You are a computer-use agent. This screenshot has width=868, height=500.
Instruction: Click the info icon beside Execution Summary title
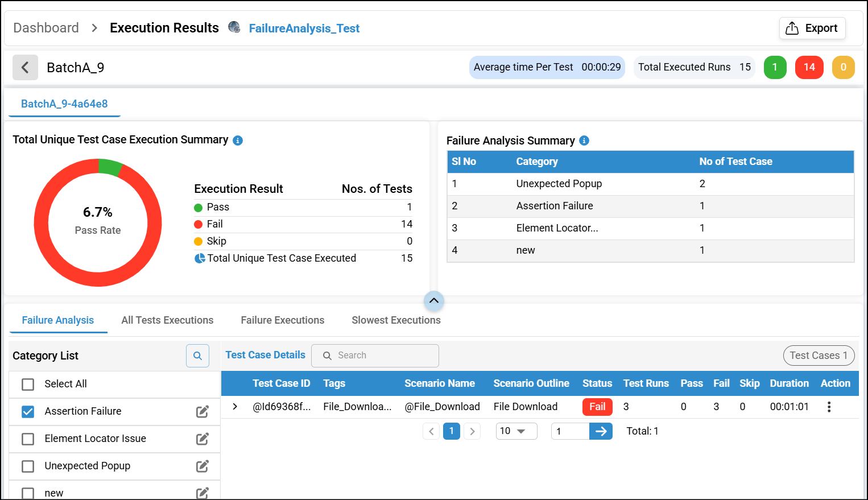[x=238, y=141]
